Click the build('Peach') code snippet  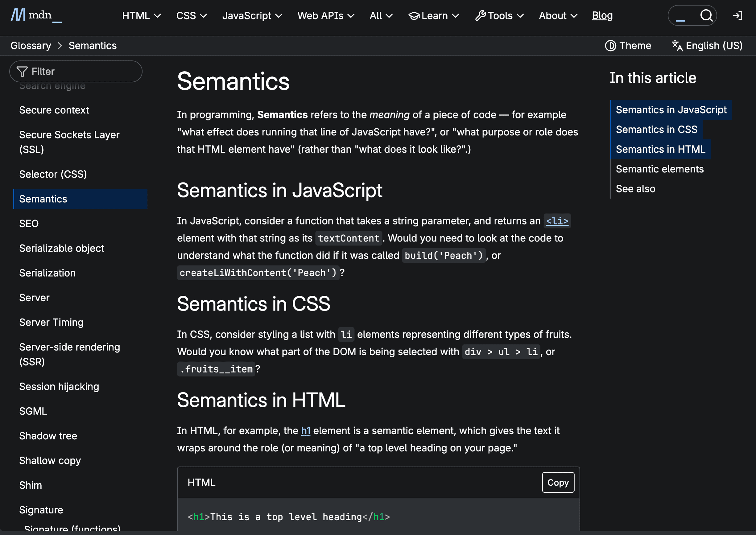point(444,255)
